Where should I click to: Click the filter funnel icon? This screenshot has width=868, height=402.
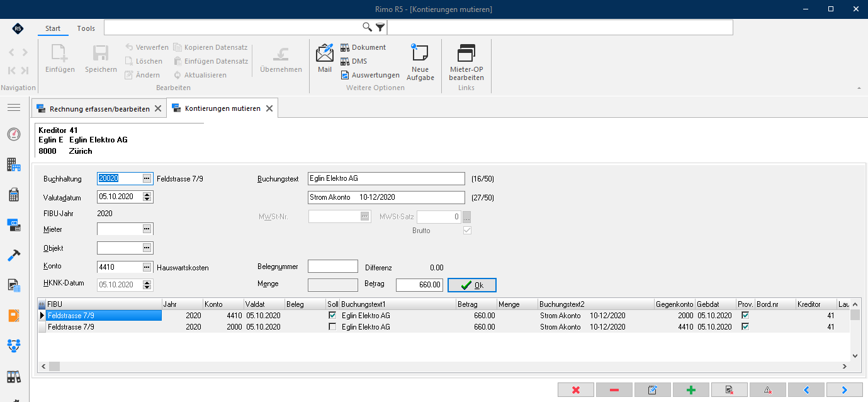(x=380, y=27)
